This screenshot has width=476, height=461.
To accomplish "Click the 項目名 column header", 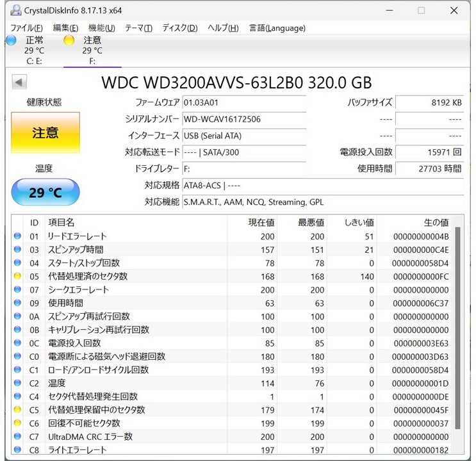I will [136, 222].
